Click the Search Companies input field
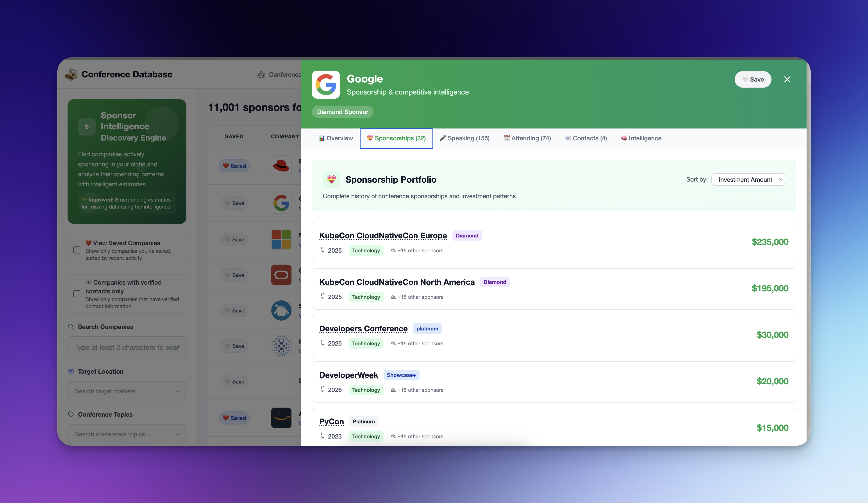The width and height of the screenshot is (868, 503). click(x=127, y=347)
